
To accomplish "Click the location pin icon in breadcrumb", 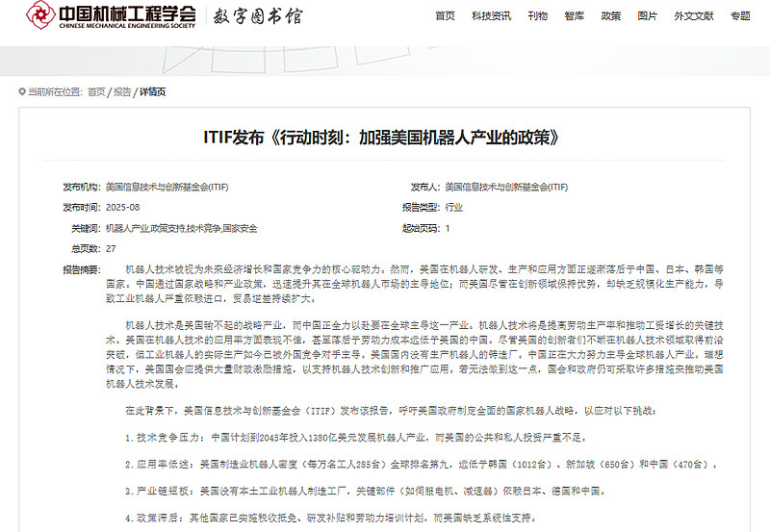I will (21, 91).
